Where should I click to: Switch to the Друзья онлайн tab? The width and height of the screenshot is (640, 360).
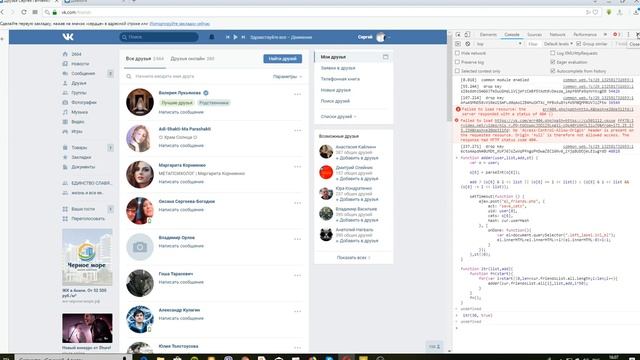click(192, 59)
